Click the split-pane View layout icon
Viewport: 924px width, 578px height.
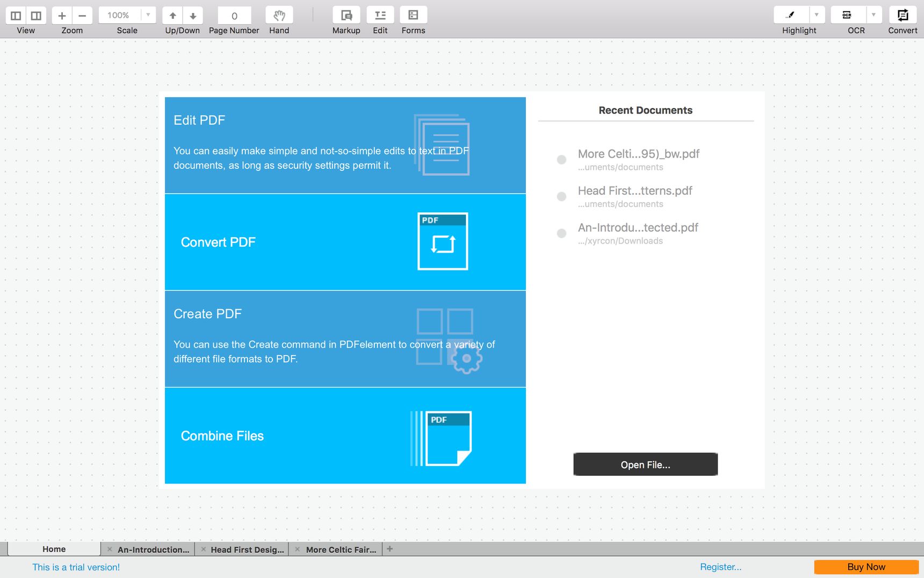point(36,16)
